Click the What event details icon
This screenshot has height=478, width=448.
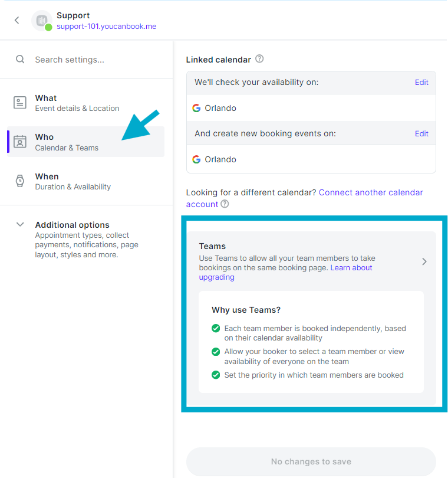tap(20, 103)
